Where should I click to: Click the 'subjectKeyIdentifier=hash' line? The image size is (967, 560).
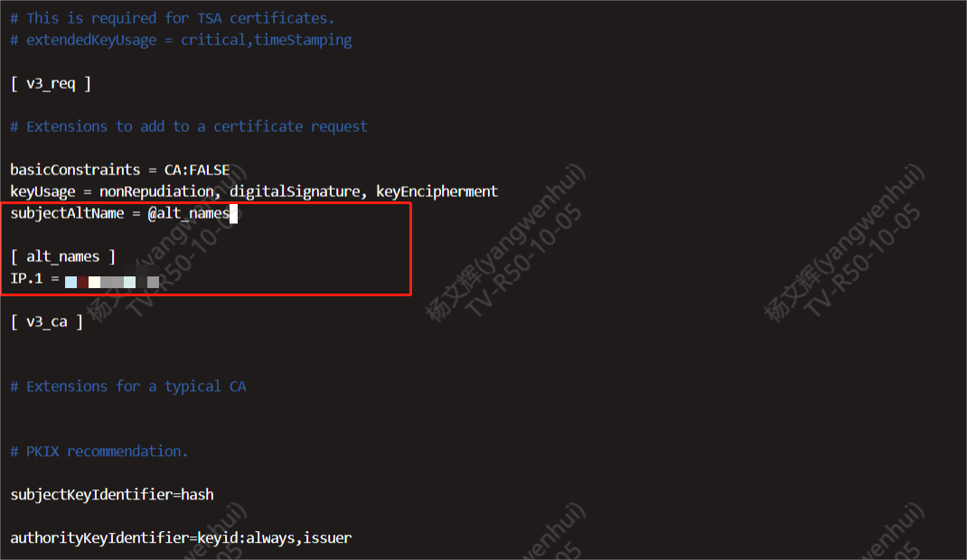click(112, 495)
